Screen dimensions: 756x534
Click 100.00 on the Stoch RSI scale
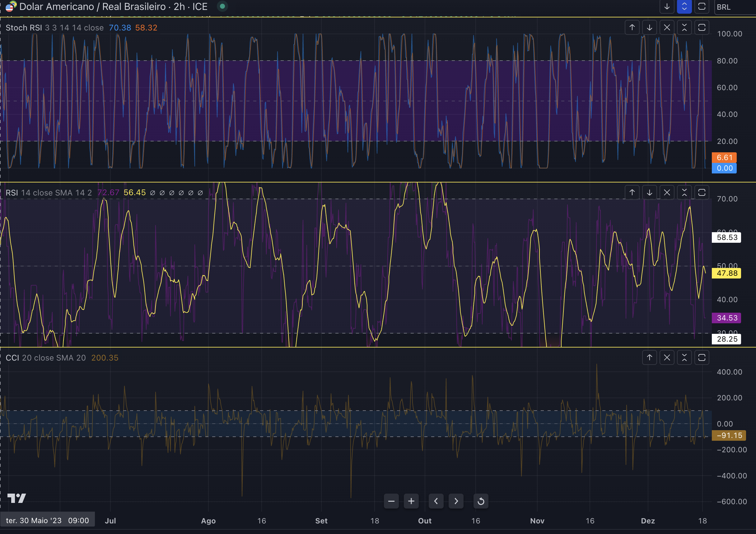730,34
